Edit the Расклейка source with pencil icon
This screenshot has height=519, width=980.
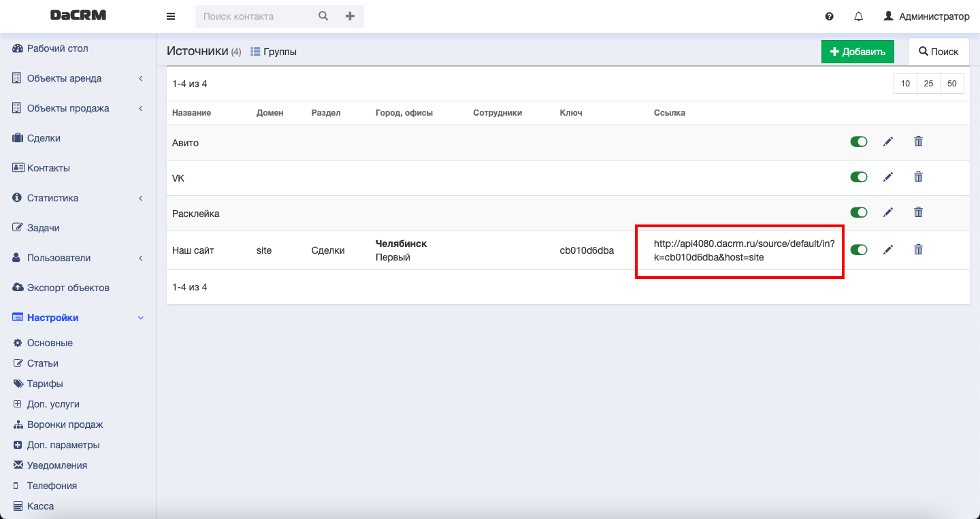coord(887,212)
